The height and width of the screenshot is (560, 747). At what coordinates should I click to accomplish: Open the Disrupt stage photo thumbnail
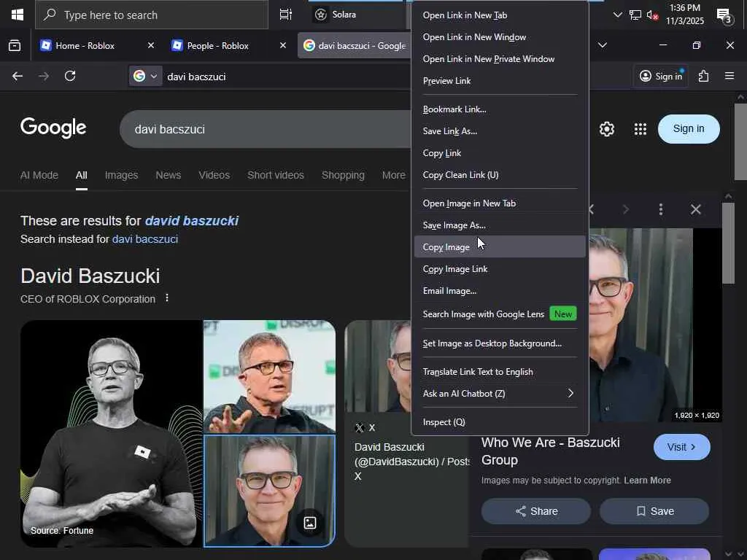(x=269, y=376)
